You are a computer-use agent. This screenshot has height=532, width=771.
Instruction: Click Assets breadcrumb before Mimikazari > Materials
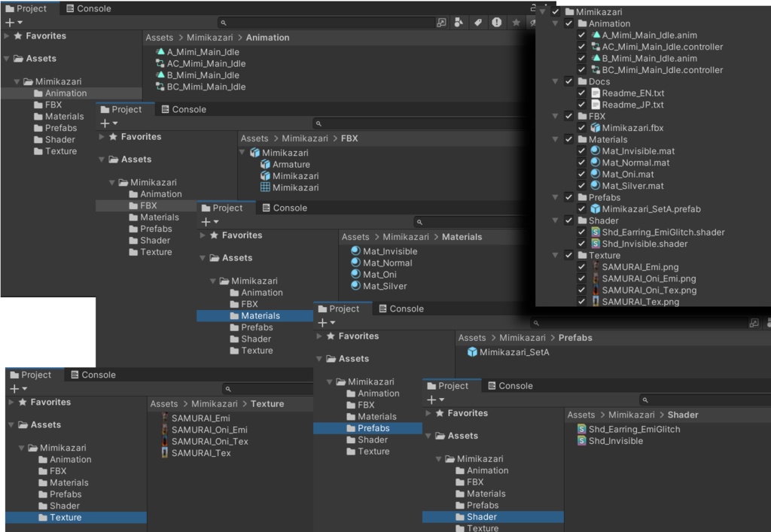pyautogui.click(x=355, y=237)
